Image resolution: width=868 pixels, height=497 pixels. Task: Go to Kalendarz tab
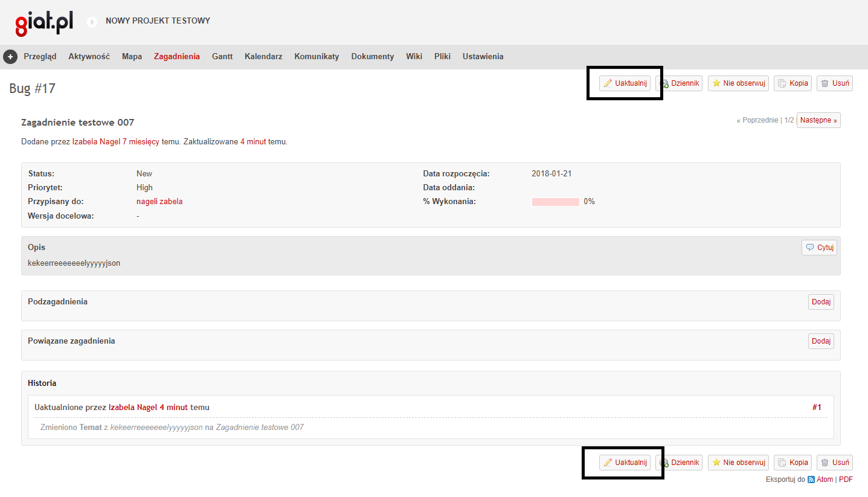[263, 56]
